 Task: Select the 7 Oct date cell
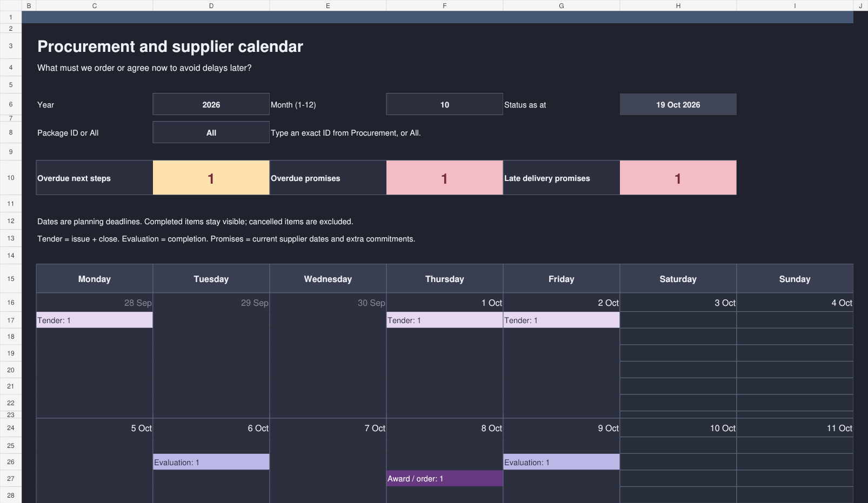tap(328, 428)
